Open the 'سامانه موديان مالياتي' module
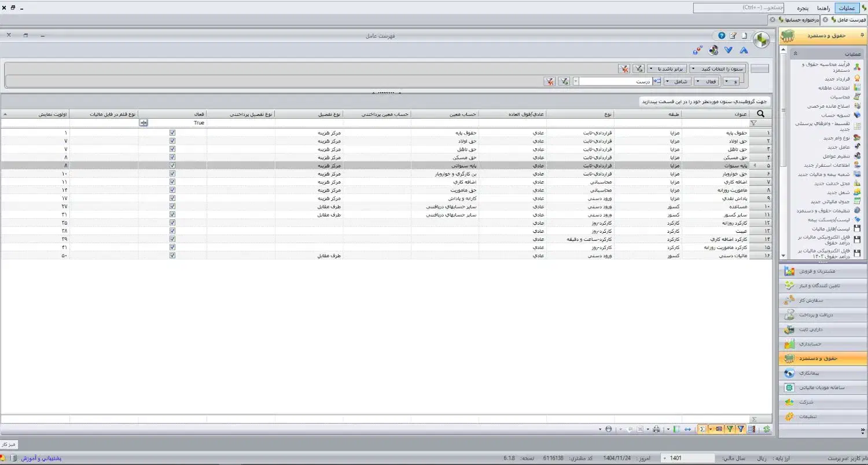Image resolution: width=868 pixels, height=465 pixels. pos(822,387)
